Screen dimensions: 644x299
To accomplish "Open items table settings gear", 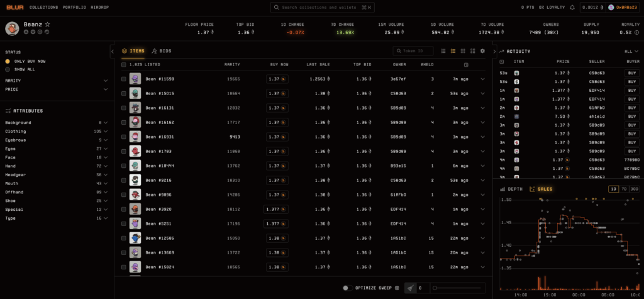I will pyautogui.click(x=482, y=51).
